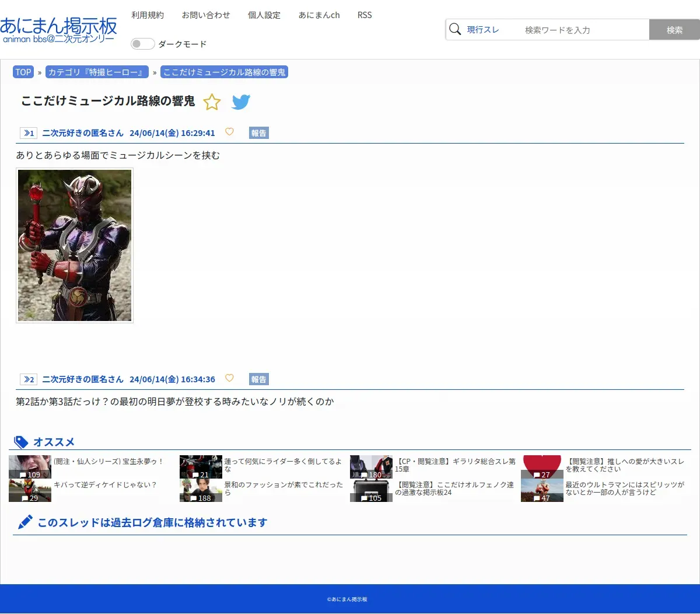The height and width of the screenshot is (614, 700).
Task: Open thread 推しへの愛が大きいスレを教えてください
Action: coord(625,465)
